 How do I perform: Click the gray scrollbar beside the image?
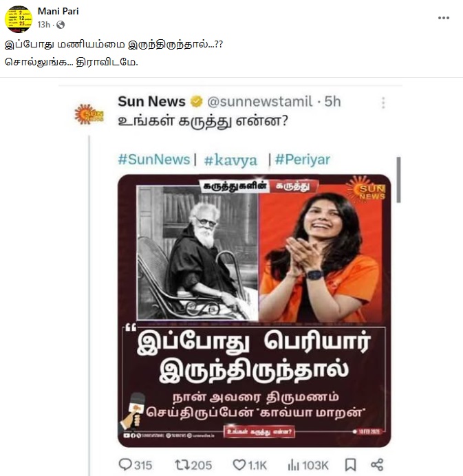(398, 180)
